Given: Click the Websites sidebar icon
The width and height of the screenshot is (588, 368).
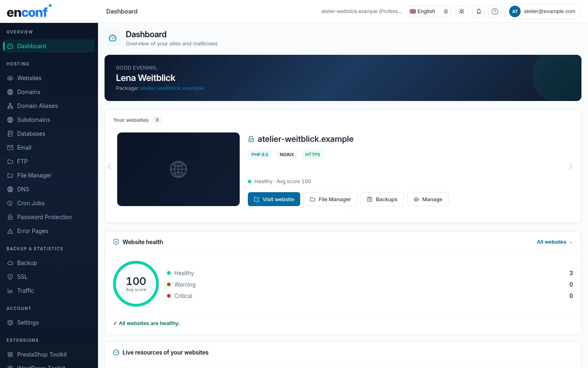Looking at the screenshot, I should pos(10,78).
